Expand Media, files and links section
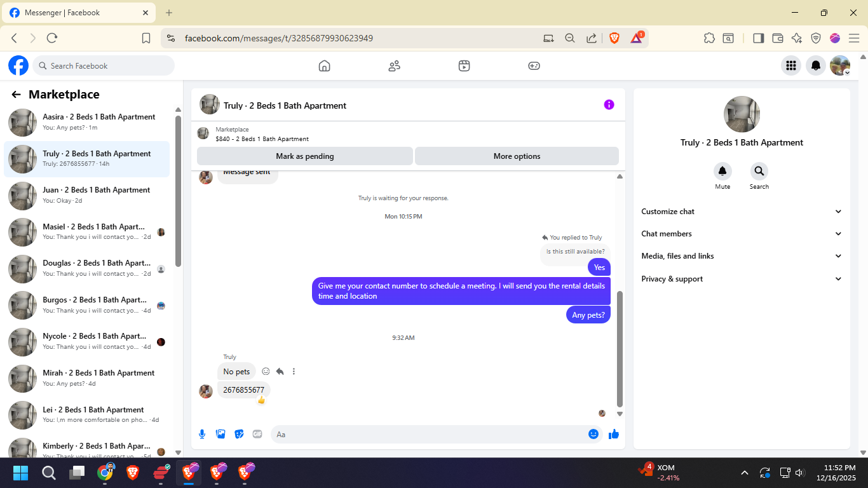 coord(742,256)
